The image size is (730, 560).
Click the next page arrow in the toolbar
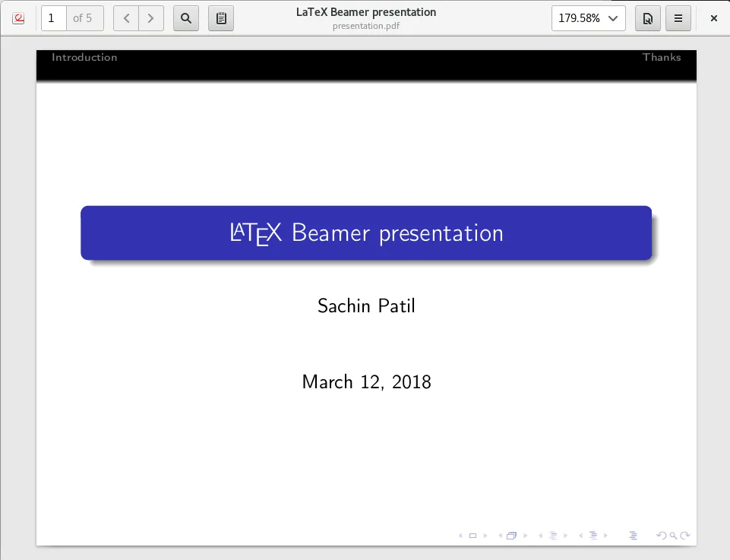(150, 18)
